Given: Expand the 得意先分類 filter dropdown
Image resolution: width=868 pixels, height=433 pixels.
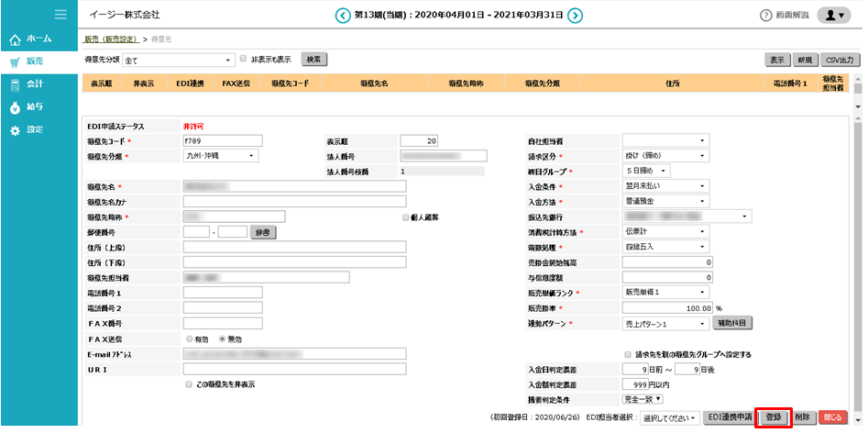Looking at the screenshot, I should click(x=179, y=60).
